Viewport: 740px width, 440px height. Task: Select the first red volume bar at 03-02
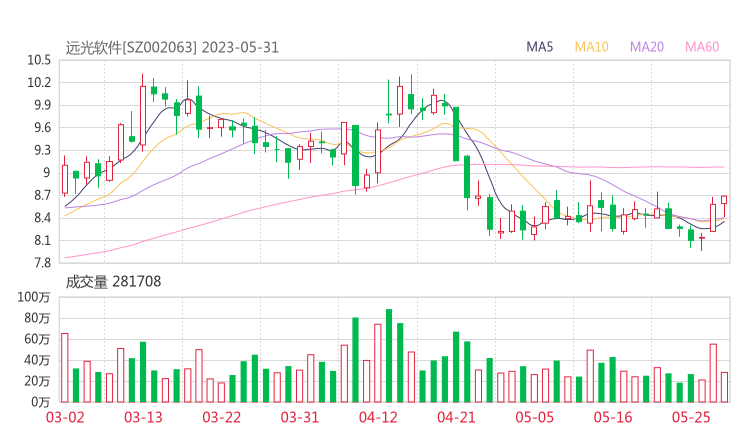(65, 368)
